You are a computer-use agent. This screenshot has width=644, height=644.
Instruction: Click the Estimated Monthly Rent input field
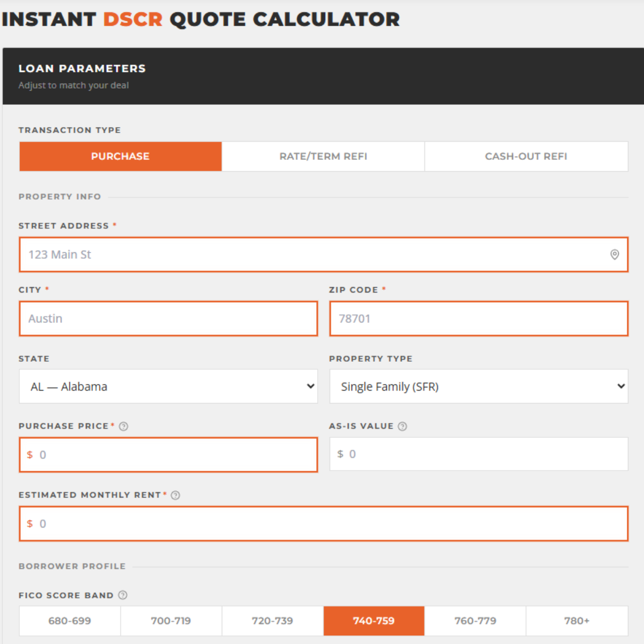pos(324,523)
